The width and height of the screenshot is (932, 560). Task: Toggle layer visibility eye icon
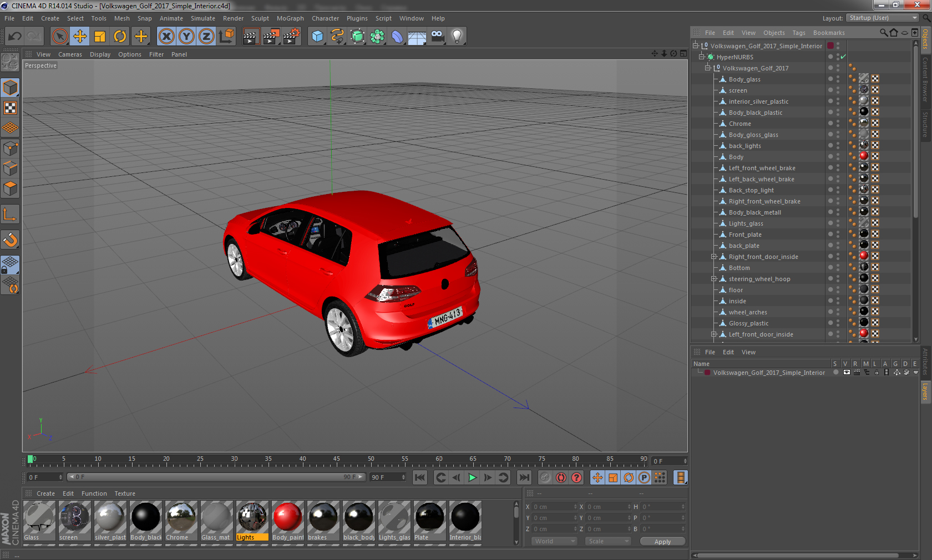(846, 373)
